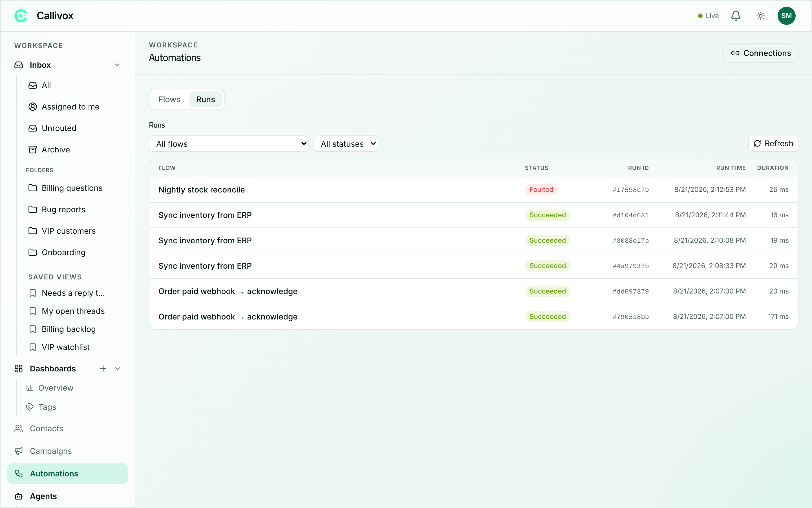The width and height of the screenshot is (812, 508).
Task: Go to Agents
Action: pos(43,496)
